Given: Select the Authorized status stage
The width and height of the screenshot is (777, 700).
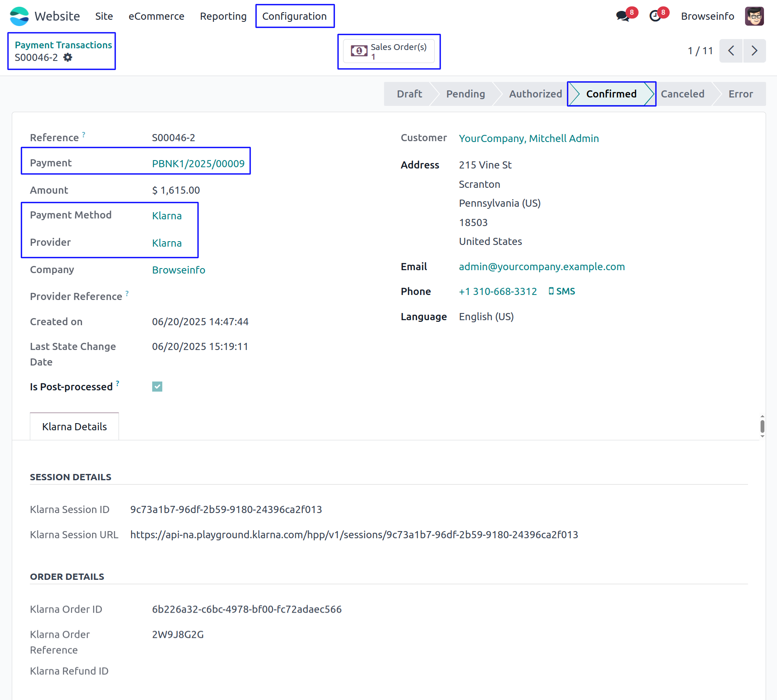Looking at the screenshot, I should pyautogui.click(x=535, y=94).
